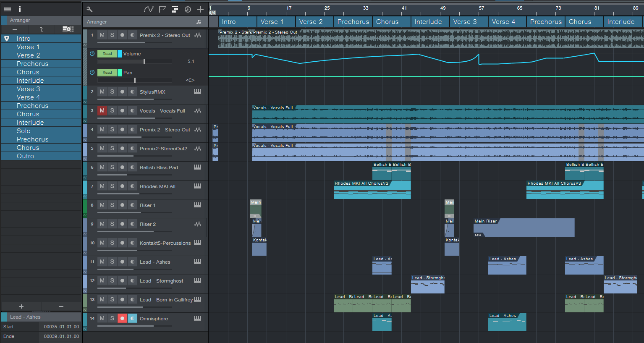Expand automation lane on track 2 StylusRMX
The image size is (644, 343).
click(85, 102)
